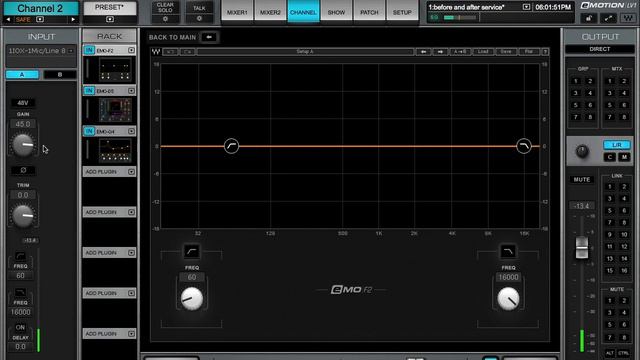
Task: Click the channel fader handle
Action: click(582, 247)
